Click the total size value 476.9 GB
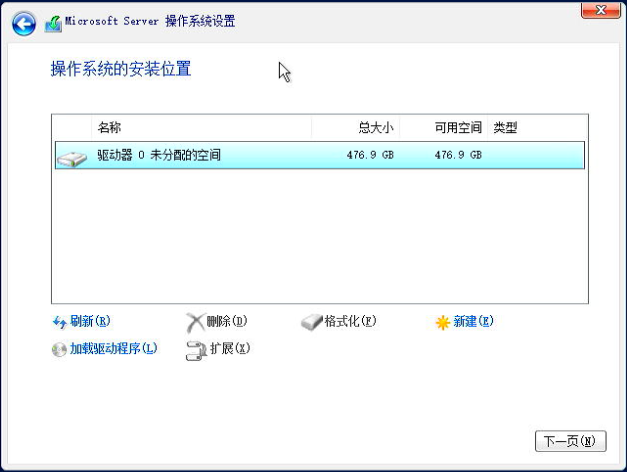Viewport: 627px width, 472px height. pos(370,155)
